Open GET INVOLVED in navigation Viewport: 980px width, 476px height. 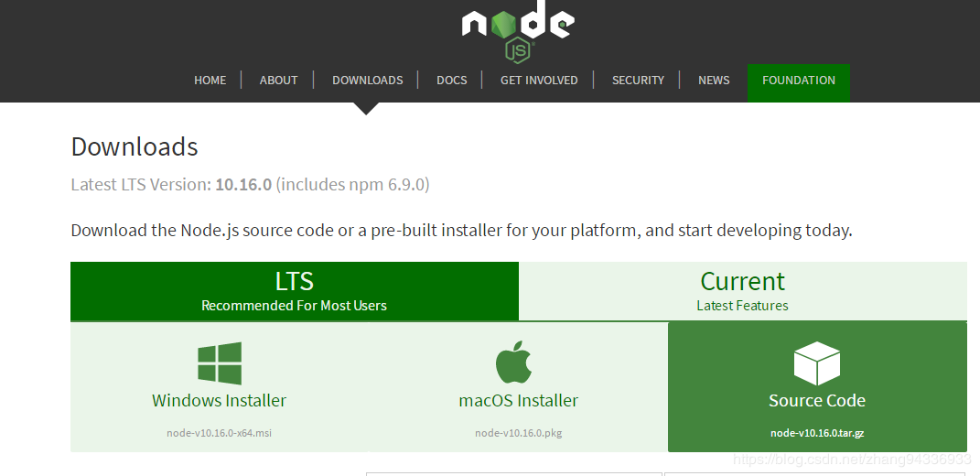point(539,80)
